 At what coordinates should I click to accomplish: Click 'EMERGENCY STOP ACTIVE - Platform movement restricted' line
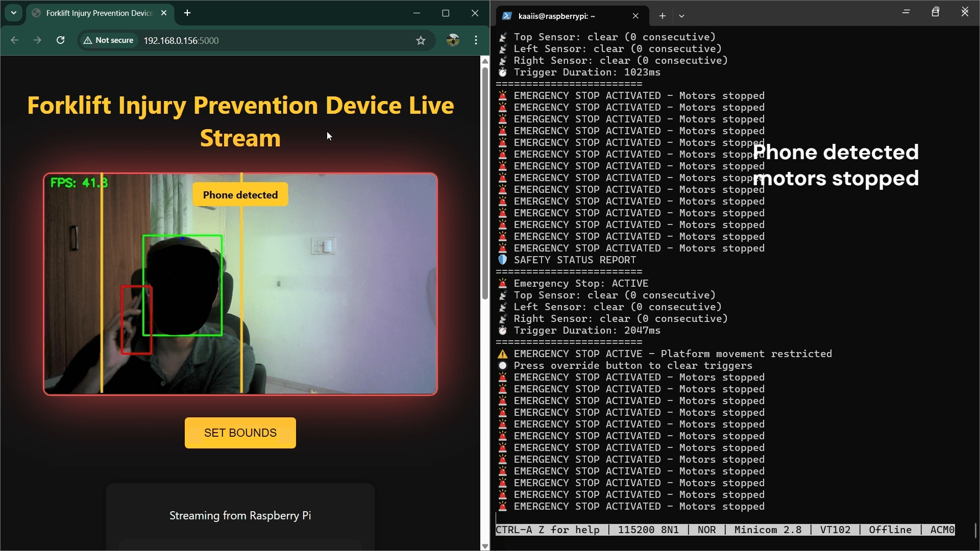point(673,354)
